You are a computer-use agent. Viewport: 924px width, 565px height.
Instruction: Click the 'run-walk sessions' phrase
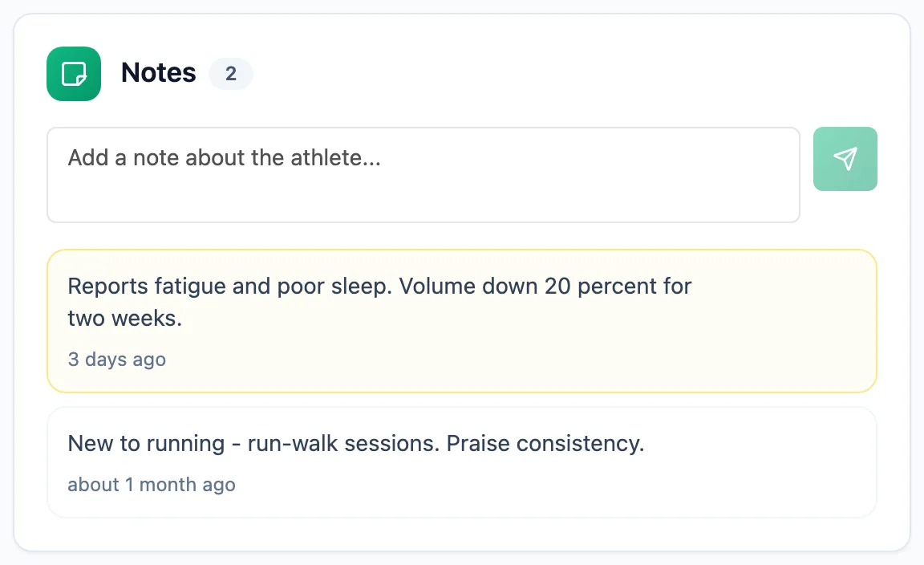coord(343,444)
